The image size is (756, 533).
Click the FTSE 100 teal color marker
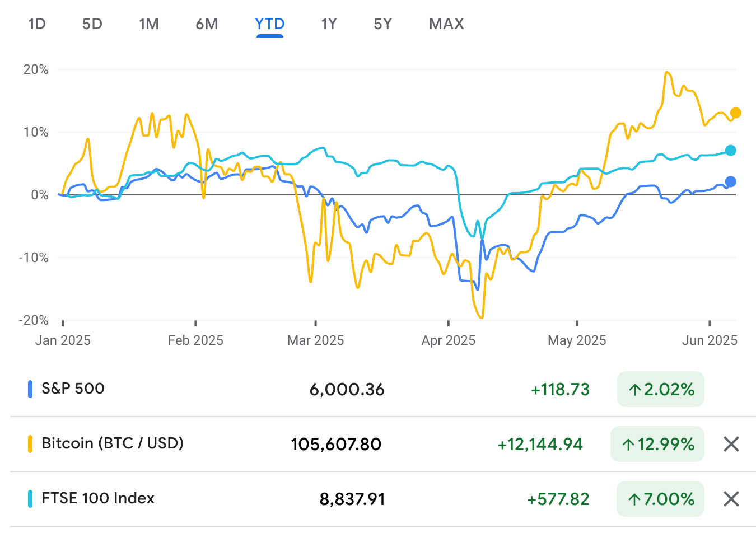point(30,499)
